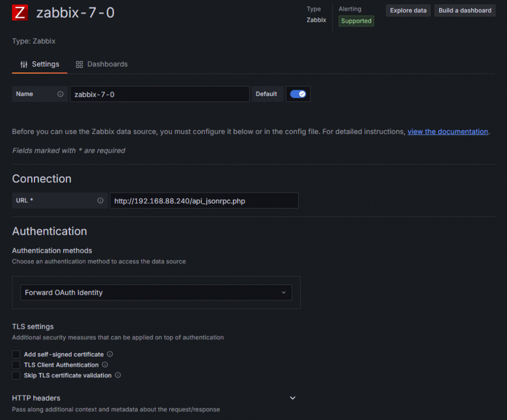Switch to the Settings tab
Image resolution: width=507 pixels, height=420 pixels.
tap(40, 64)
